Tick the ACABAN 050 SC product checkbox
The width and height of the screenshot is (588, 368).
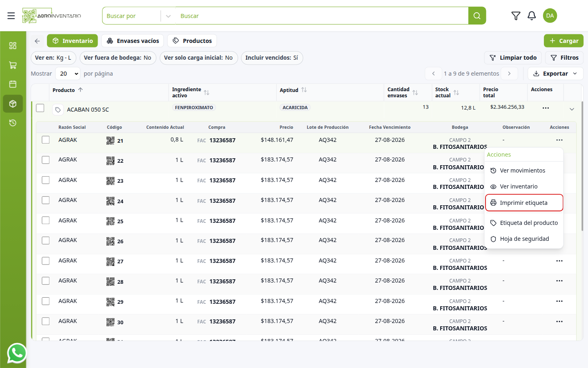tap(40, 108)
